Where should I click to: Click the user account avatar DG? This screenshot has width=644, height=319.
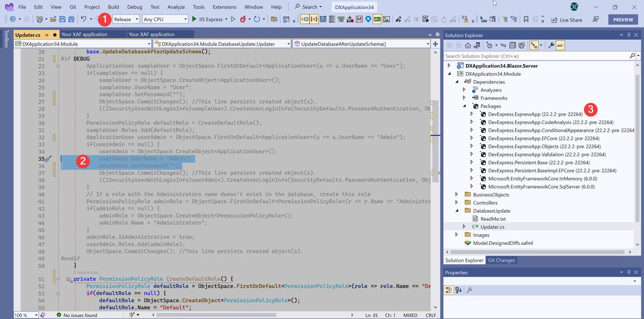coord(575,6)
